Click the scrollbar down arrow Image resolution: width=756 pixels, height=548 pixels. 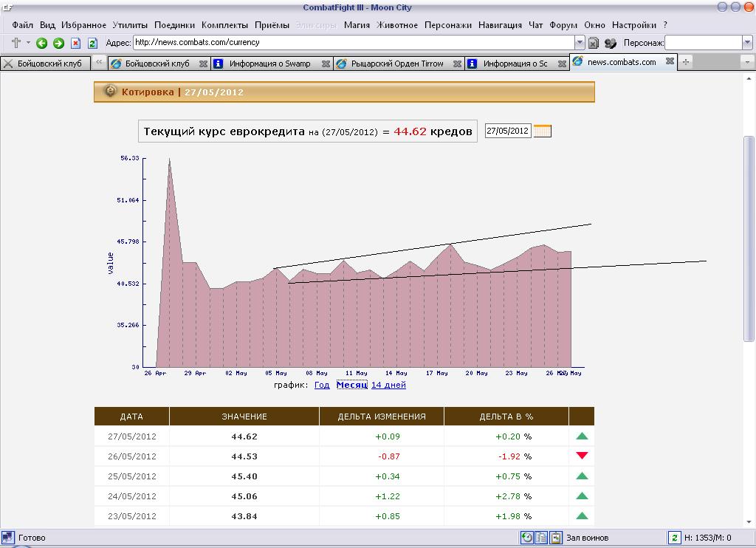749,522
